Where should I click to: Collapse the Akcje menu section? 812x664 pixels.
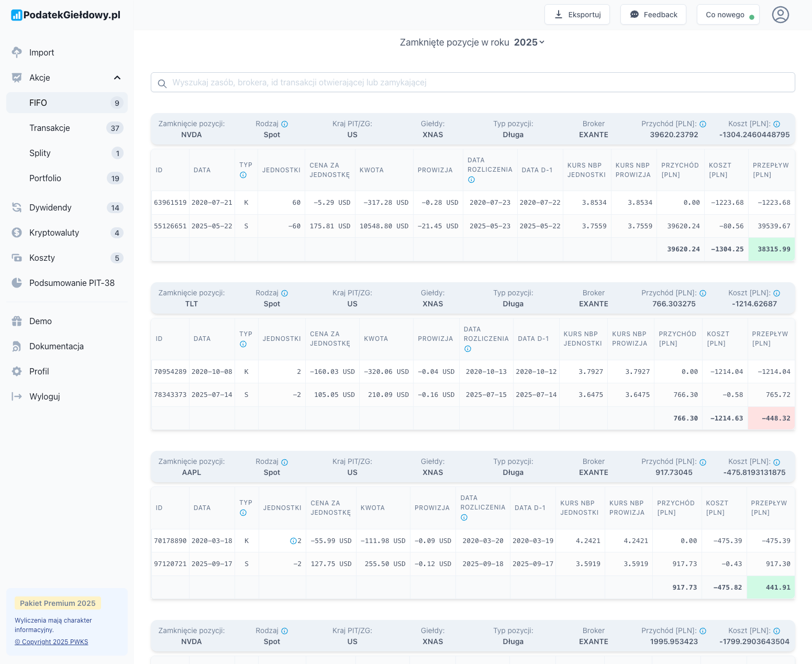point(117,78)
